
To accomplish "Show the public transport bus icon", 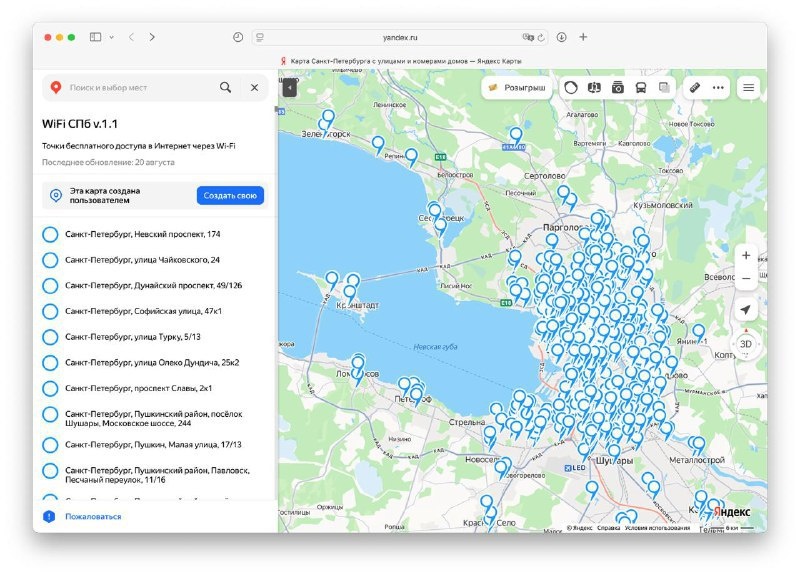I will click(641, 88).
